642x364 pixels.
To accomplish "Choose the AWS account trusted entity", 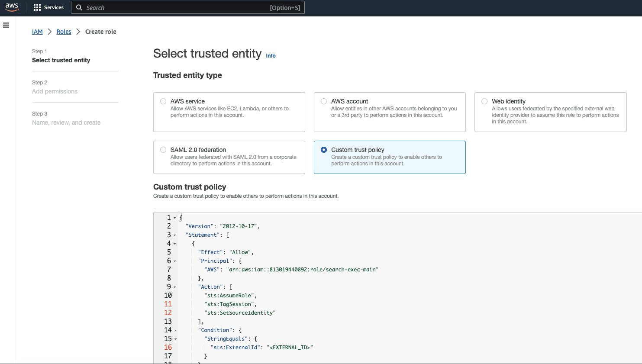I will pyautogui.click(x=324, y=101).
